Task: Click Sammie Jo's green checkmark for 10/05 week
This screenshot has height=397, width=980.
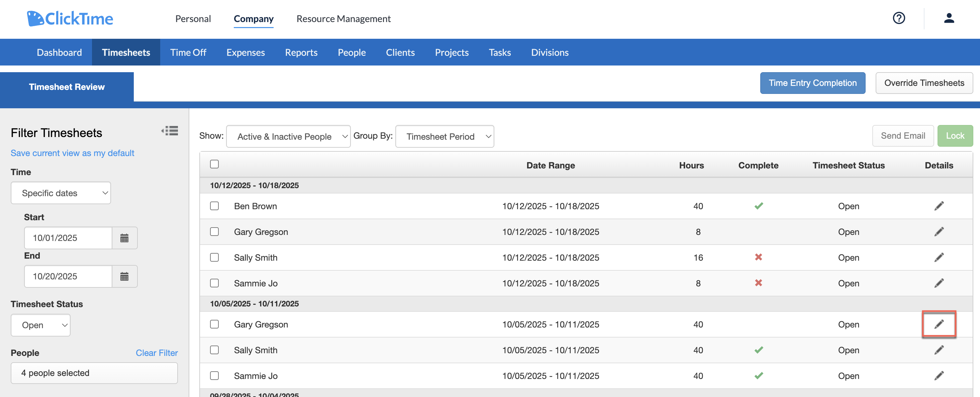Action: coord(759,376)
